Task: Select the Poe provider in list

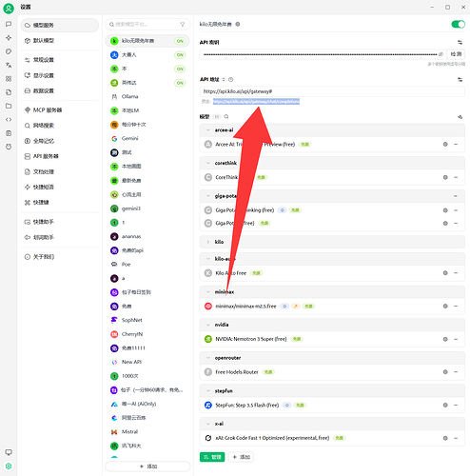Action: (x=147, y=264)
